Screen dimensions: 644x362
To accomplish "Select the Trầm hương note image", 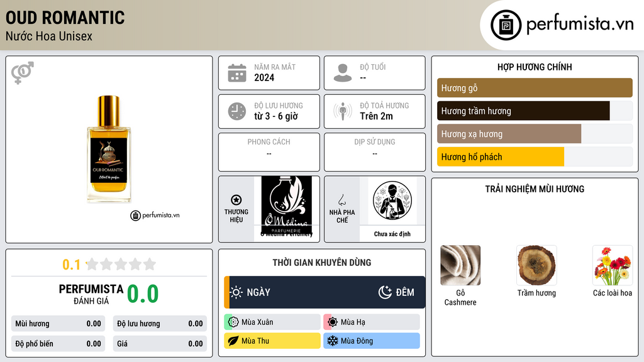I will click(x=536, y=265).
